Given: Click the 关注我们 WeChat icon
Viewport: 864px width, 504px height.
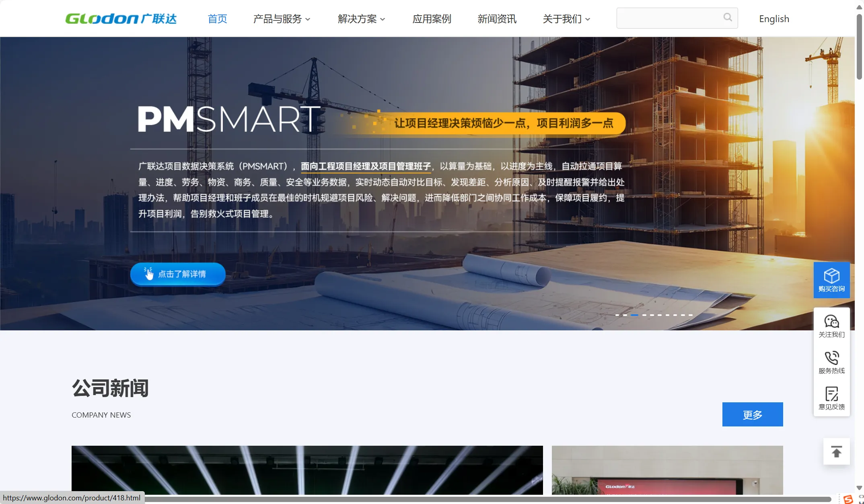Looking at the screenshot, I should 831,322.
